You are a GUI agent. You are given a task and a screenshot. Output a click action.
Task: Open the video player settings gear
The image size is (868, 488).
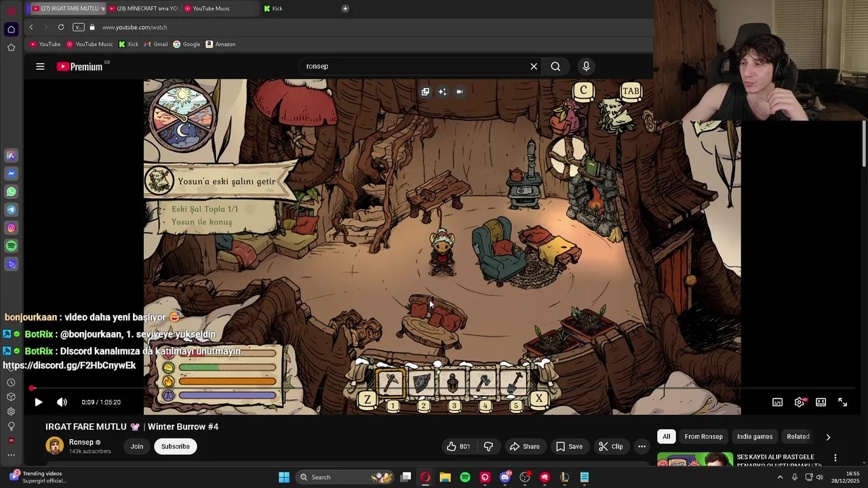pyautogui.click(x=800, y=402)
